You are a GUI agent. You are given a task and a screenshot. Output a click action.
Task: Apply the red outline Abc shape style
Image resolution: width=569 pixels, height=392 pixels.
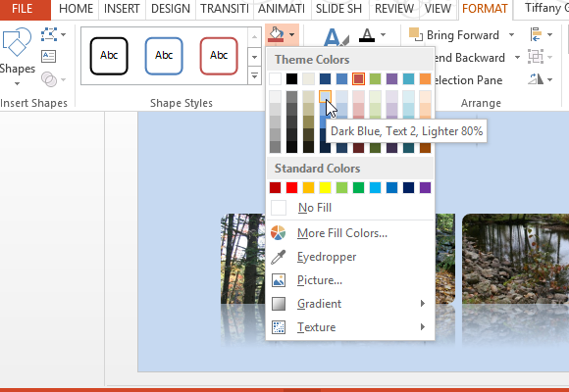[219, 56]
